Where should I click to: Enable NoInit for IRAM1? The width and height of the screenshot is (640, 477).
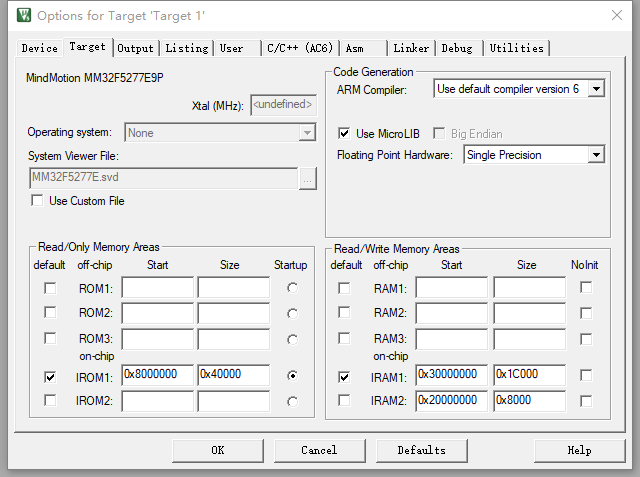click(586, 375)
